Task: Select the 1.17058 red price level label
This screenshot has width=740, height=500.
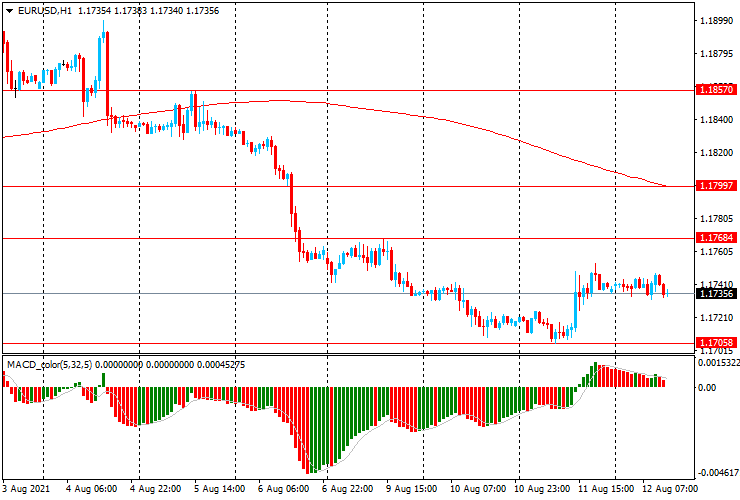Action: point(716,343)
